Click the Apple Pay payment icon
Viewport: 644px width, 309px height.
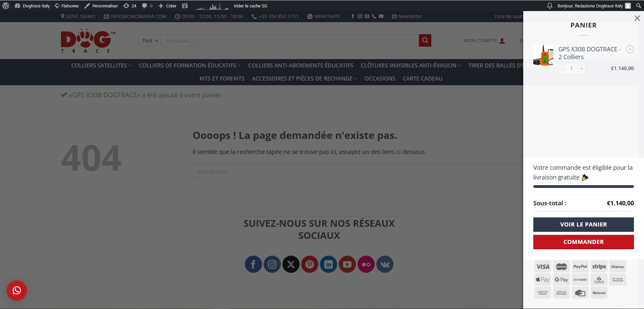[x=543, y=279]
